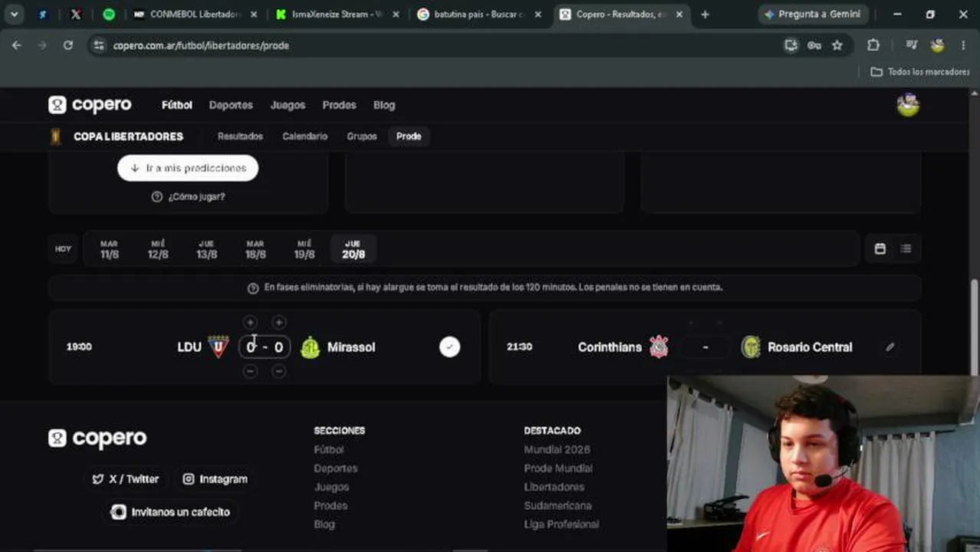980x552 pixels.
Task: Click the footer Copero logo
Action: tap(97, 439)
